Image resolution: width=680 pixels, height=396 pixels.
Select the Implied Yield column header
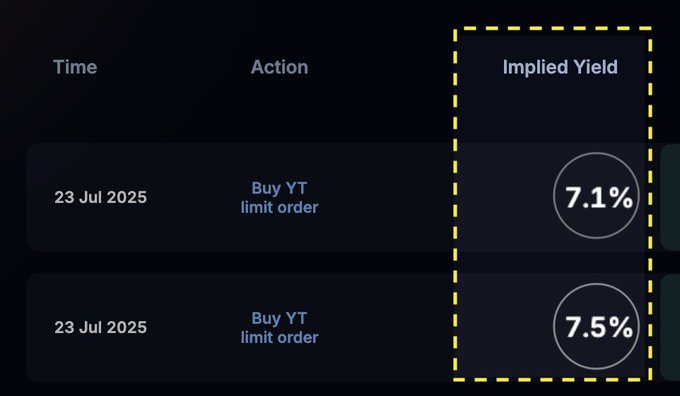click(x=560, y=67)
